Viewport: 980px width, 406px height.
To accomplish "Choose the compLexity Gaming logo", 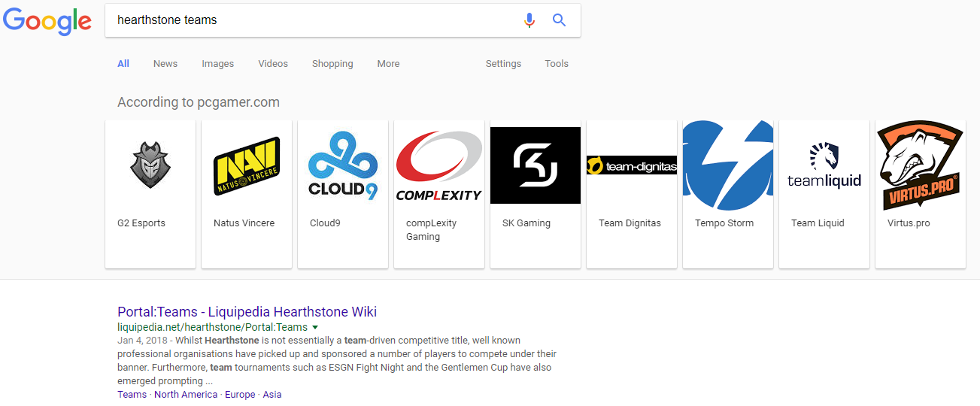I will [439, 165].
